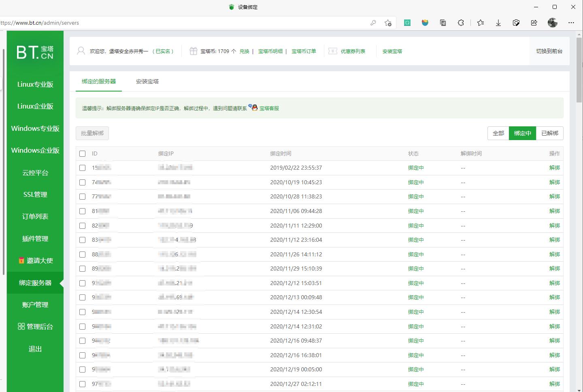The width and height of the screenshot is (583, 392).
Task: Click the green extension icon in the browser toolbar
Action: click(407, 23)
